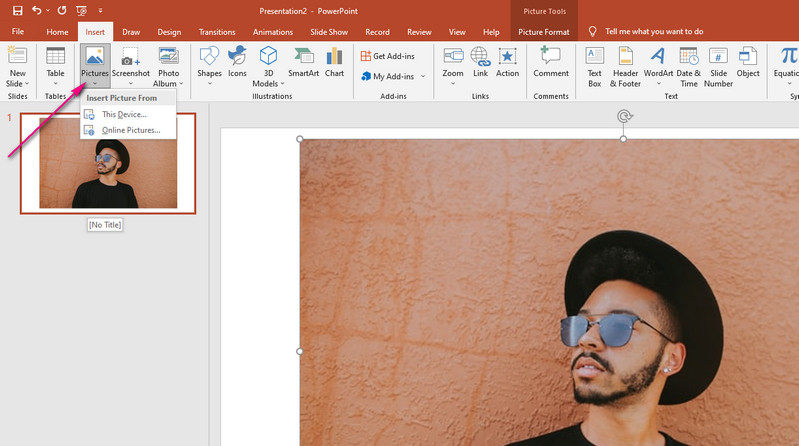Open the Picture Format tab
Screen dimensions: 799x446
pyautogui.click(x=543, y=32)
